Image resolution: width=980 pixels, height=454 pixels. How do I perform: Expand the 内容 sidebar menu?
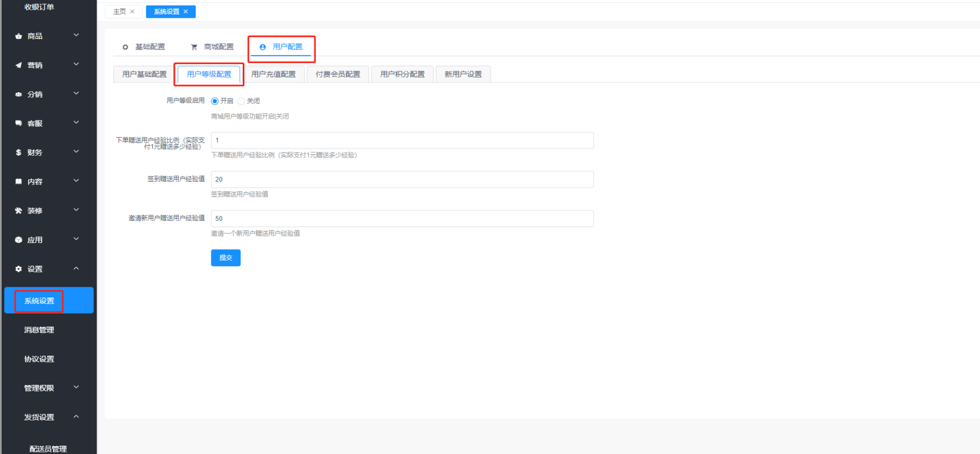click(48, 181)
